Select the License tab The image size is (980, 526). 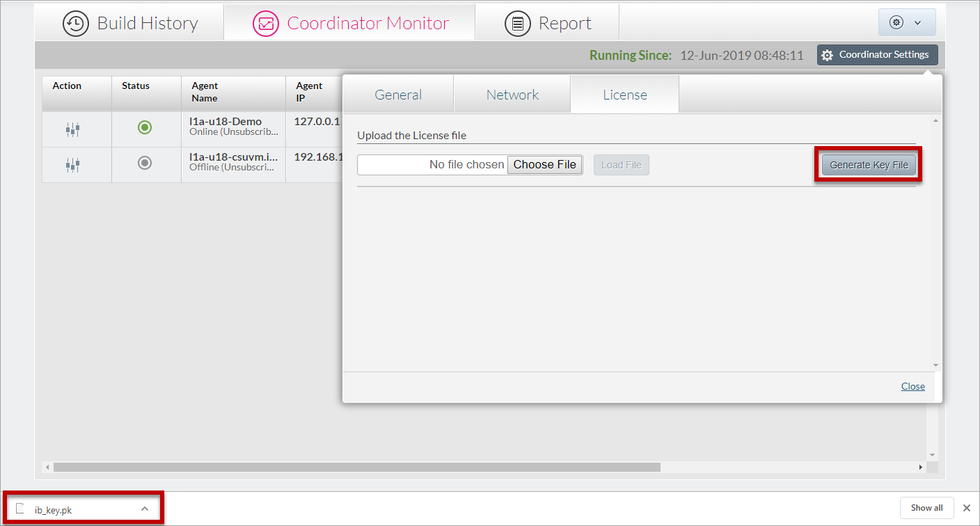click(624, 95)
